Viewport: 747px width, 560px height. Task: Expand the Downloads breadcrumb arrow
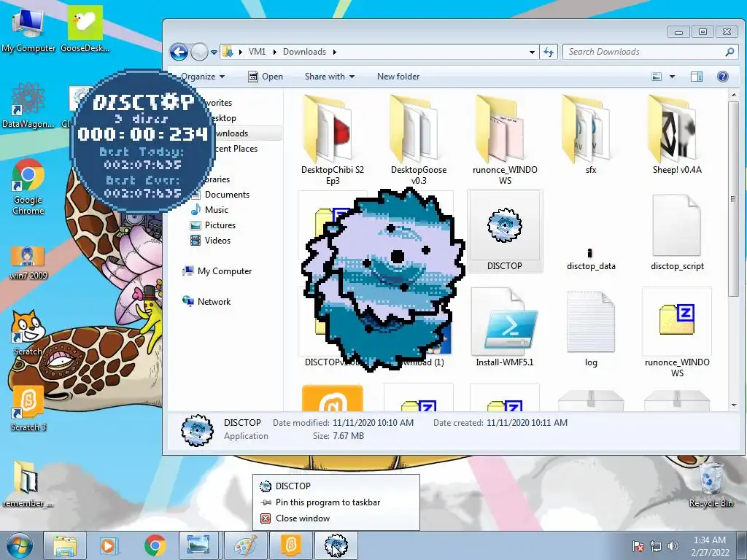pyautogui.click(x=334, y=52)
